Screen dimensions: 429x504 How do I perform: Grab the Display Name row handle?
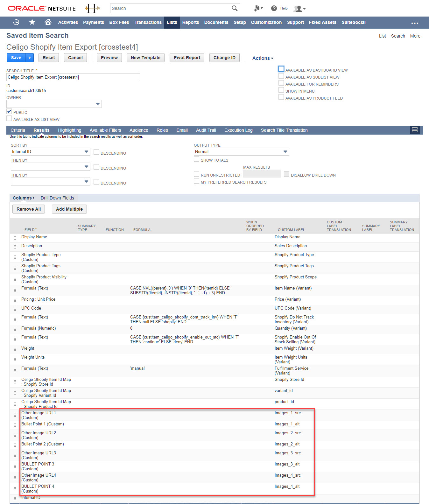pos(15,238)
